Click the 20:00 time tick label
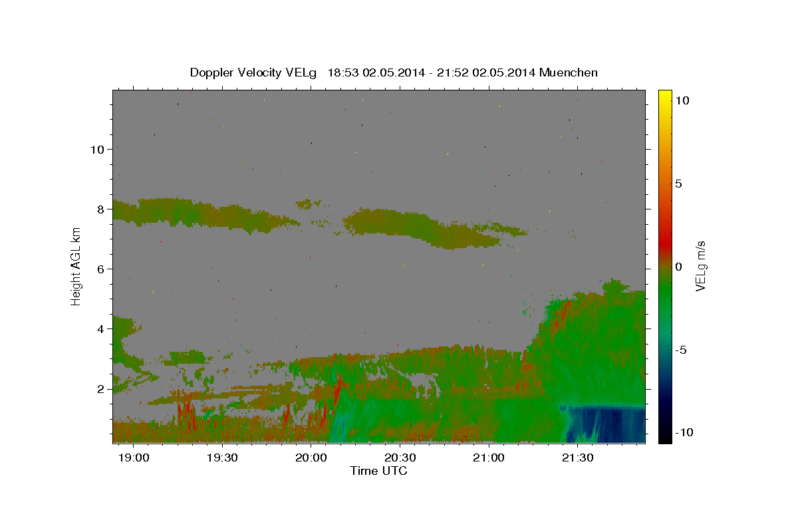 [x=311, y=458]
